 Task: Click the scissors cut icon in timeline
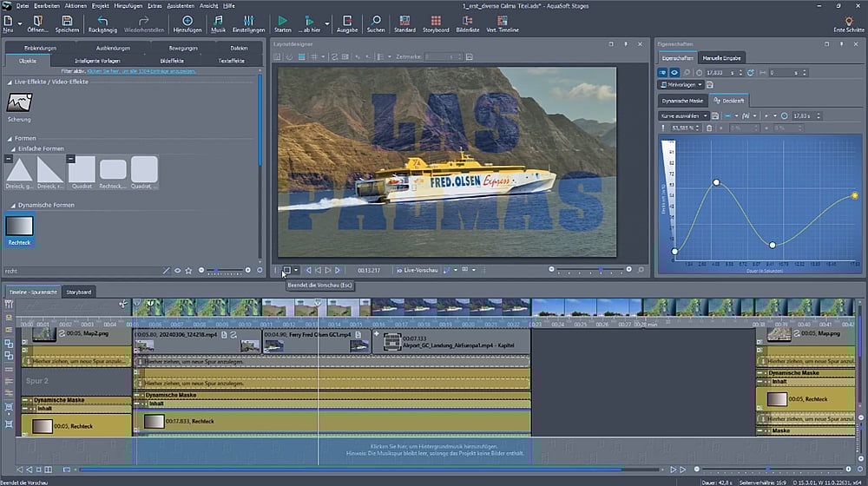tap(123, 305)
